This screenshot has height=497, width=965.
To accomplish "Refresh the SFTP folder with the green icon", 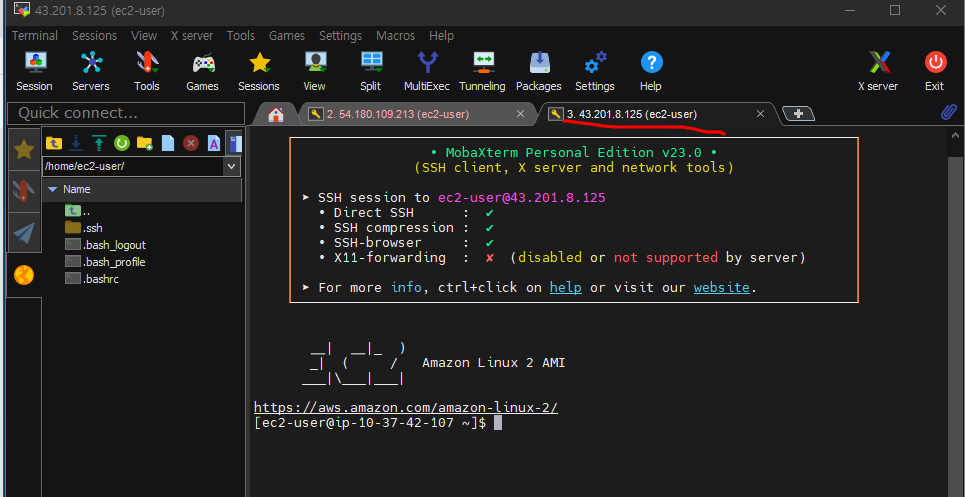I will [122, 143].
